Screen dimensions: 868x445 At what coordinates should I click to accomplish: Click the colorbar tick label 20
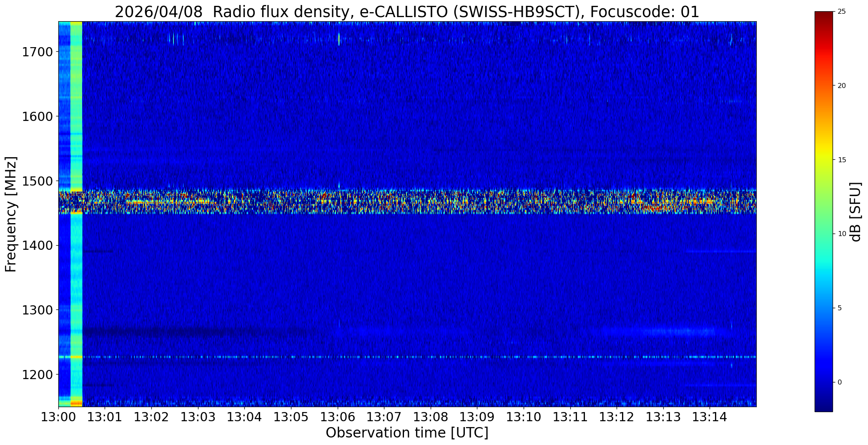tap(842, 85)
